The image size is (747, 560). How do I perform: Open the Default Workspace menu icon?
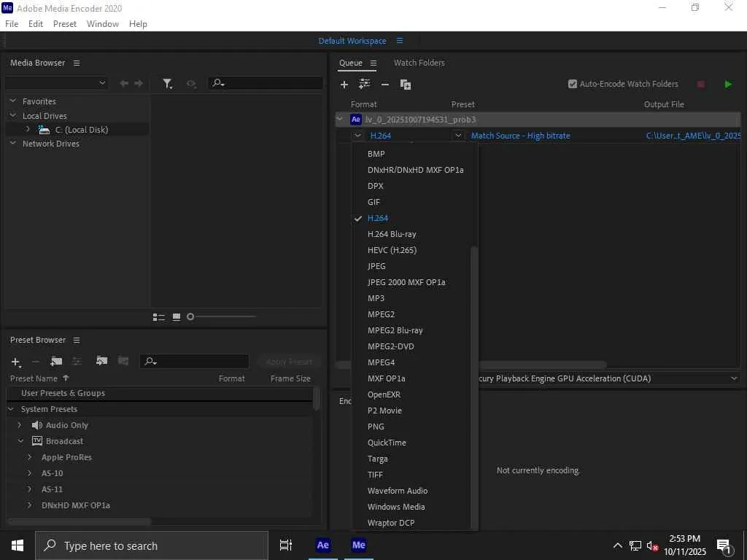point(400,41)
